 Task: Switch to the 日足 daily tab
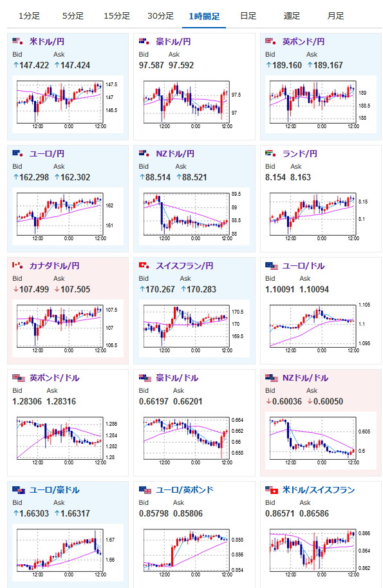(x=248, y=16)
